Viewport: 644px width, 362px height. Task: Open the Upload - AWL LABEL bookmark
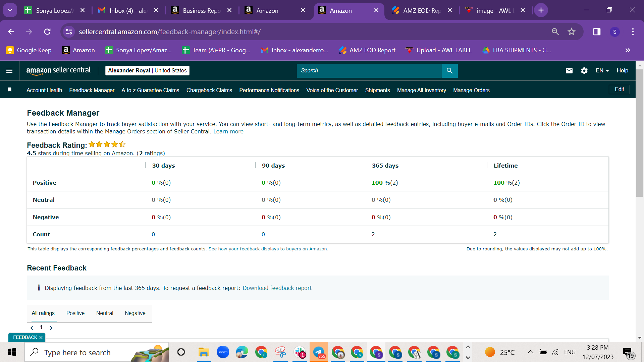point(438,50)
